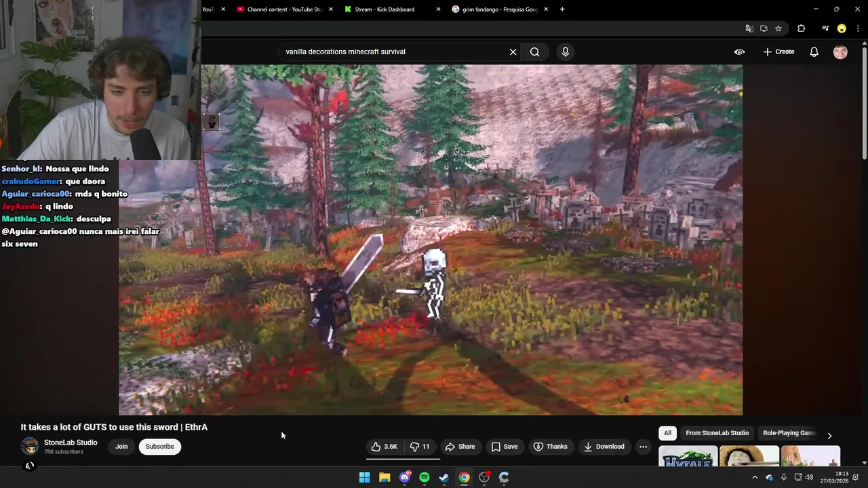Click the channel watermark icon on the video
Image resolution: width=868 pixels, height=488 pixels.
click(212, 122)
